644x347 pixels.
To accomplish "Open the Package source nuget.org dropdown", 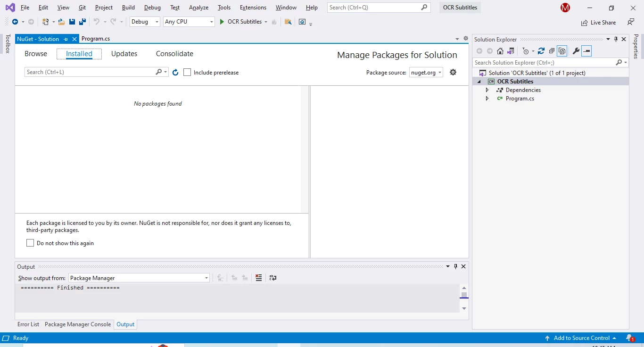I will tap(426, 72).
